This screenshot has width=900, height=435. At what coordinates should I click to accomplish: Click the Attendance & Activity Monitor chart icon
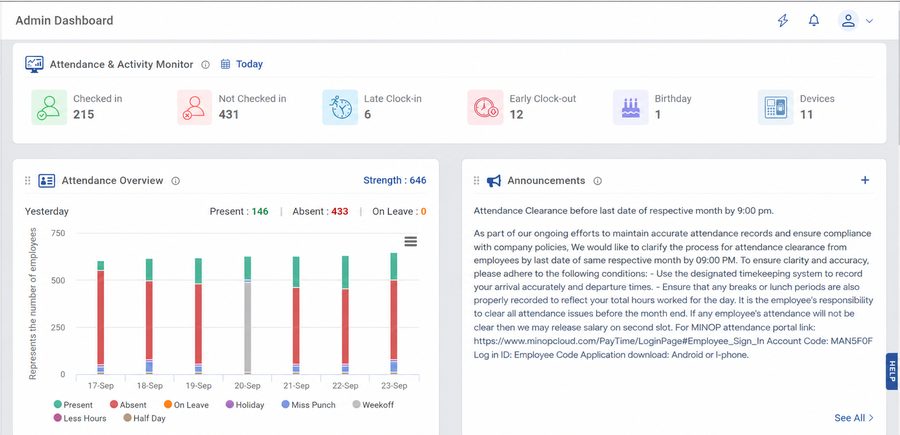coord(34,64)
